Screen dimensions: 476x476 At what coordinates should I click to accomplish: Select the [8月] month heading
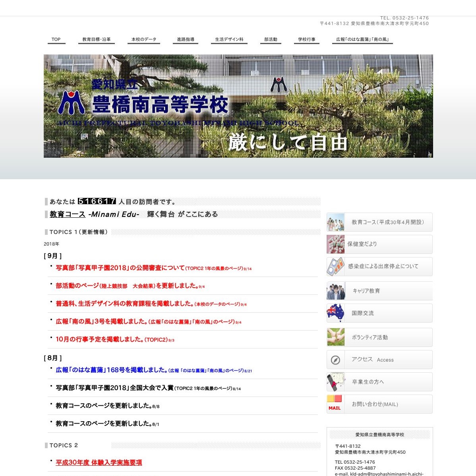[53, 358]
